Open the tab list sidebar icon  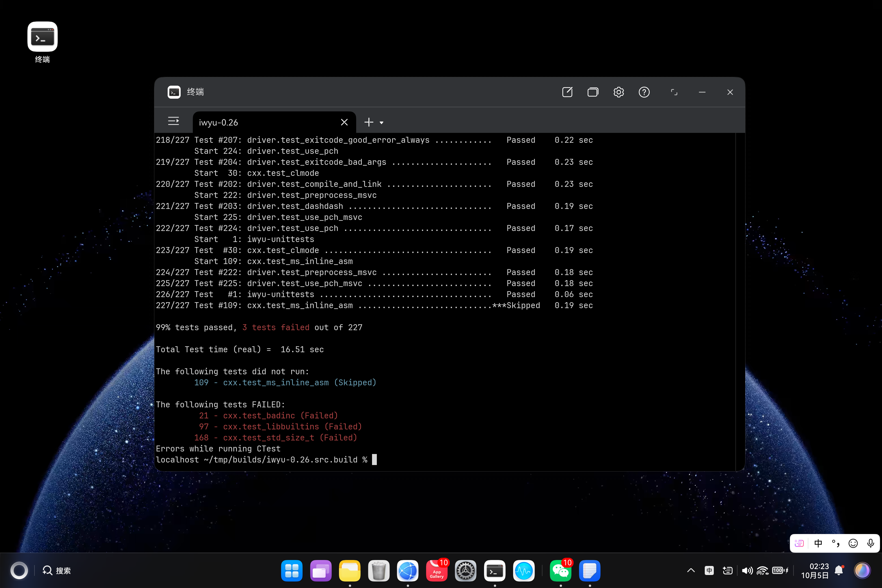point(173,121)
